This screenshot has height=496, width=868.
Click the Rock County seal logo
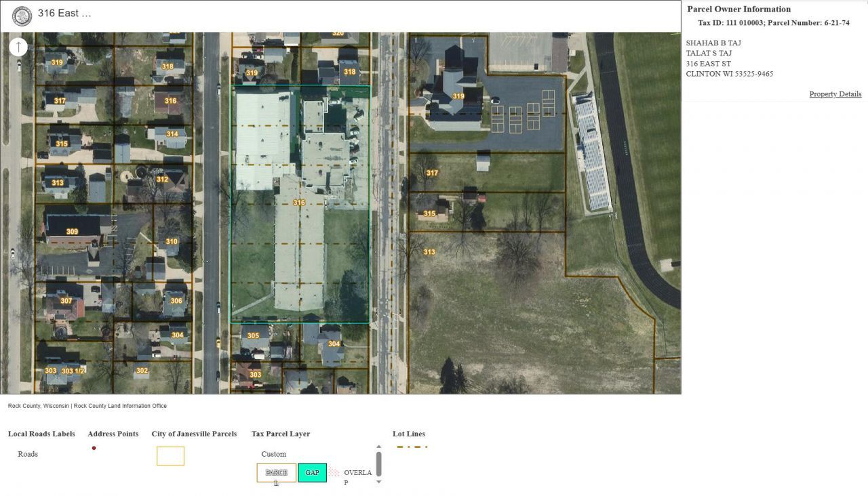pyautogui.click(x=22, y=16)
